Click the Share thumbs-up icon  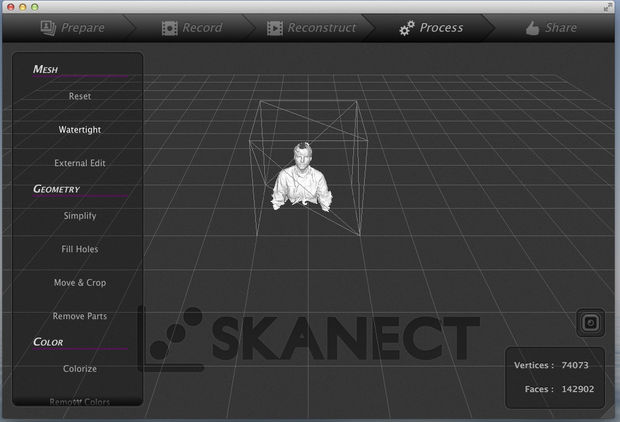(532, 28)
